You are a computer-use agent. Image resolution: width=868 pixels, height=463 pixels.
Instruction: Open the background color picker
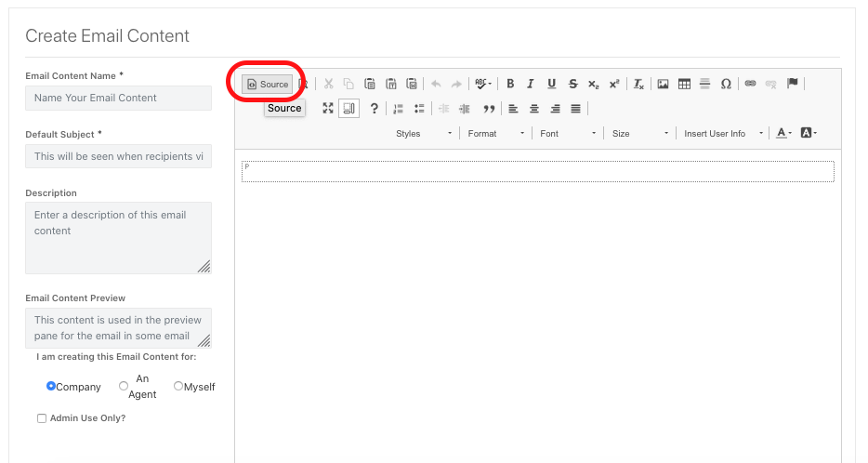point(809,133)
